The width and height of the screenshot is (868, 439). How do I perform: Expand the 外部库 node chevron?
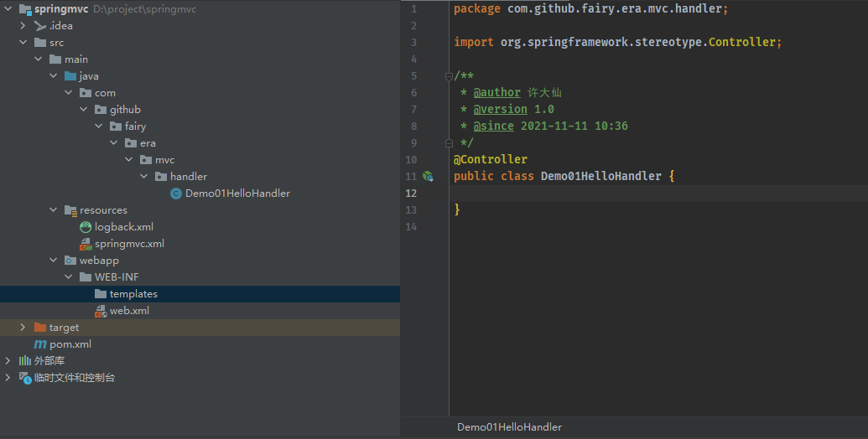click(8, 360)
